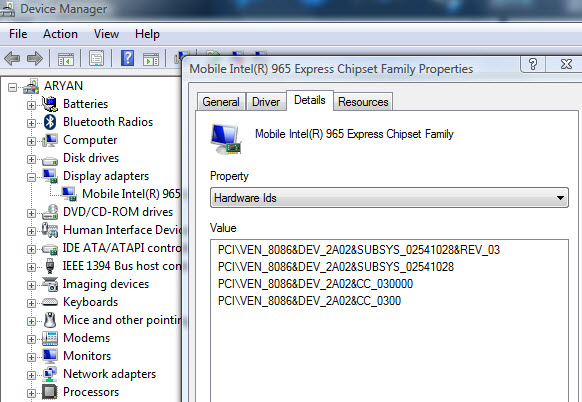Click the Imaging devices camera icon
Image resolution: width=582 pixels, height=402 pixels.
(50, 284)
